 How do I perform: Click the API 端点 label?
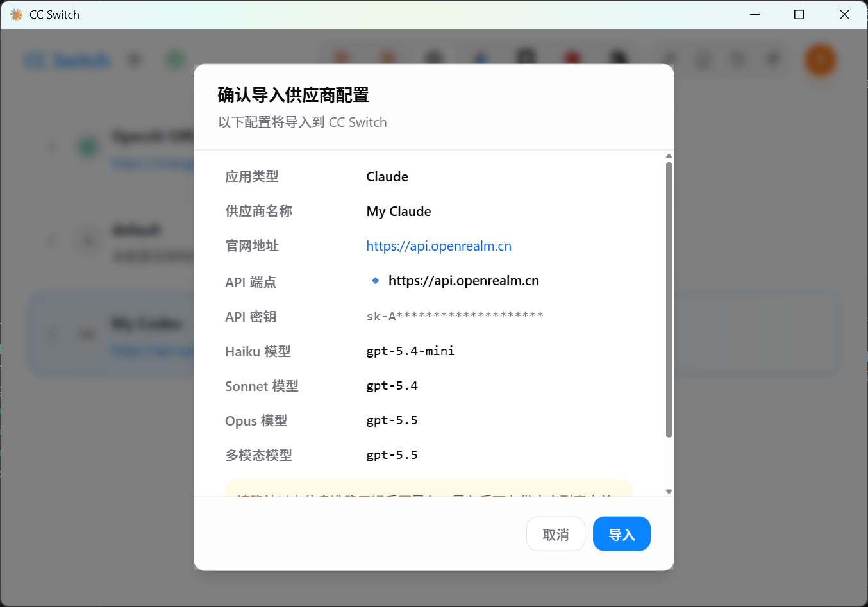(251, 282)
